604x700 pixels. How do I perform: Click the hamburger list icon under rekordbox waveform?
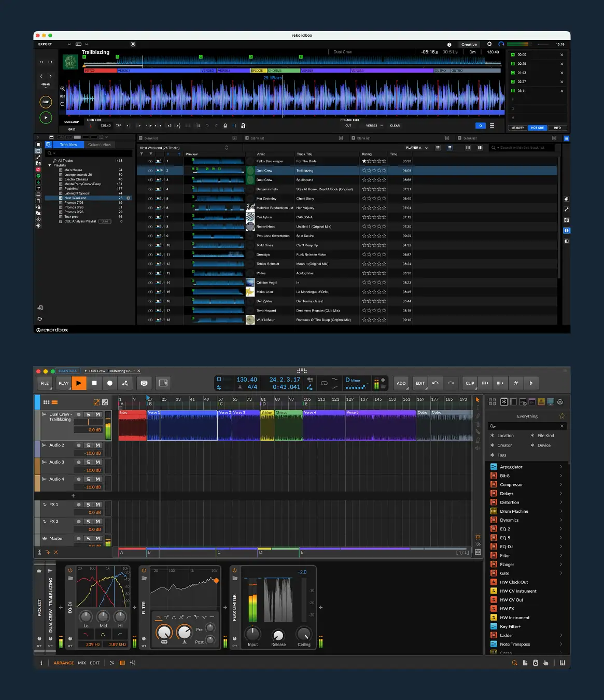492,125
